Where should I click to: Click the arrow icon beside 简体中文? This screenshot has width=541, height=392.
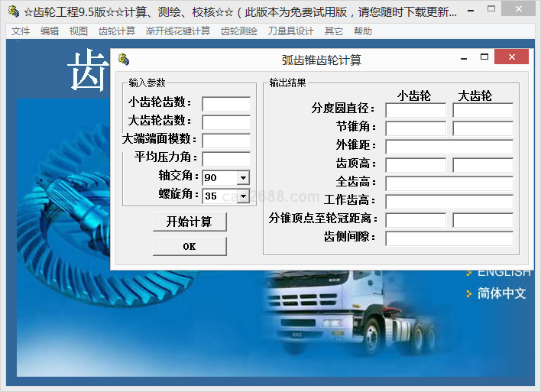[x=469, y=294]
